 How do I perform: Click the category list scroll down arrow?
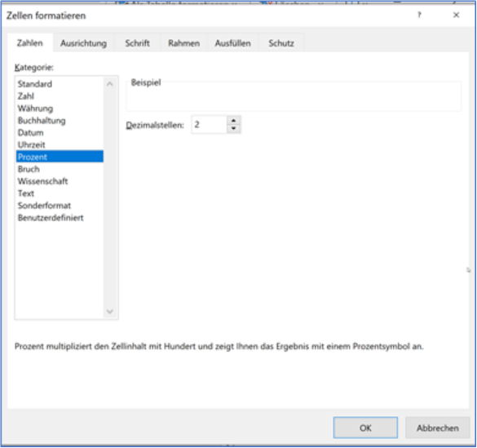(x=110, y=312)
